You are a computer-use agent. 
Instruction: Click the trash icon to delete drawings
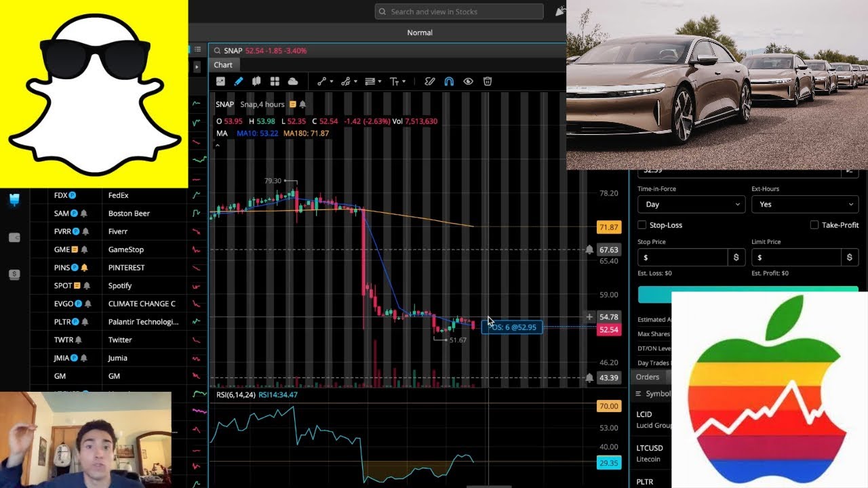tap(487, 81)
